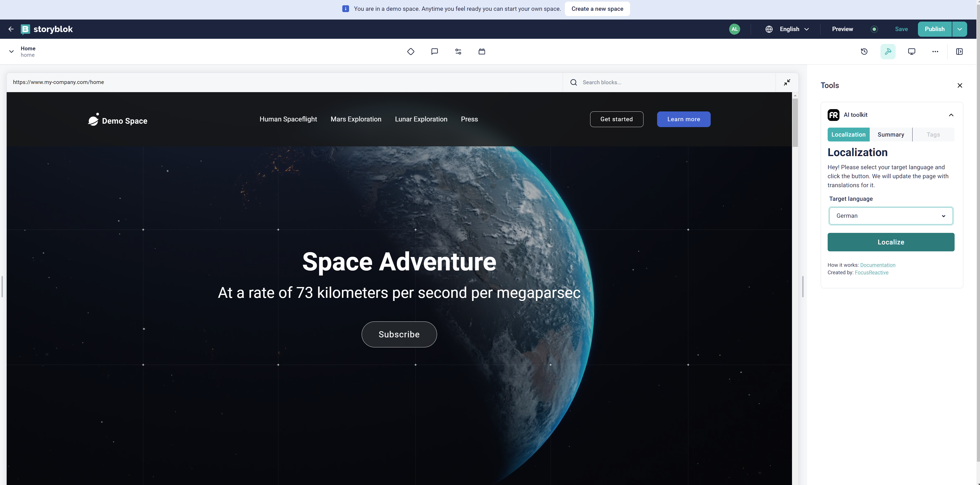Image resolution: width=980 pixels, height=485 pixels.
Task: Open the comments speech bubble icon
Action: (x=434, y=51)
